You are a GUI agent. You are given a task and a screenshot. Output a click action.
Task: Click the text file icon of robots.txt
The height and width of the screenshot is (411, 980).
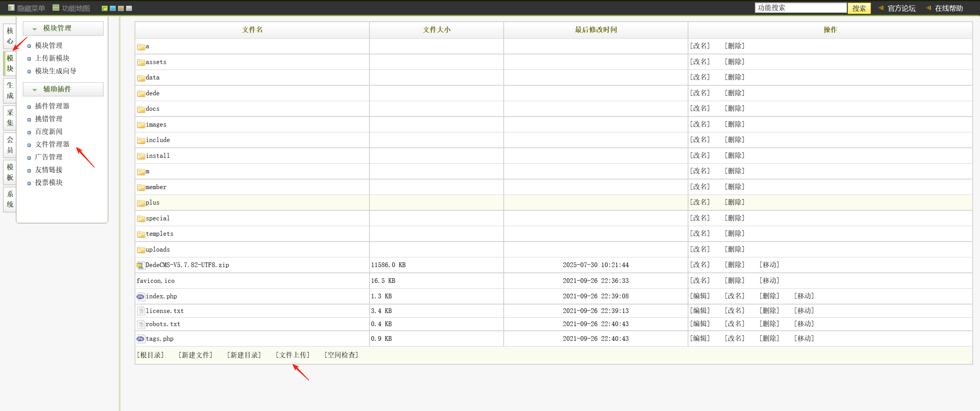141,324
